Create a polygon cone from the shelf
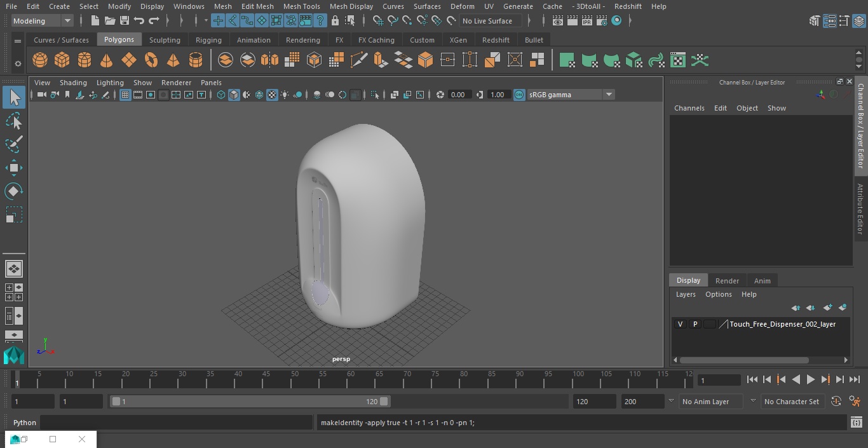Image resolution: width=868 pixels, height=448 pixels. (107, 60)
